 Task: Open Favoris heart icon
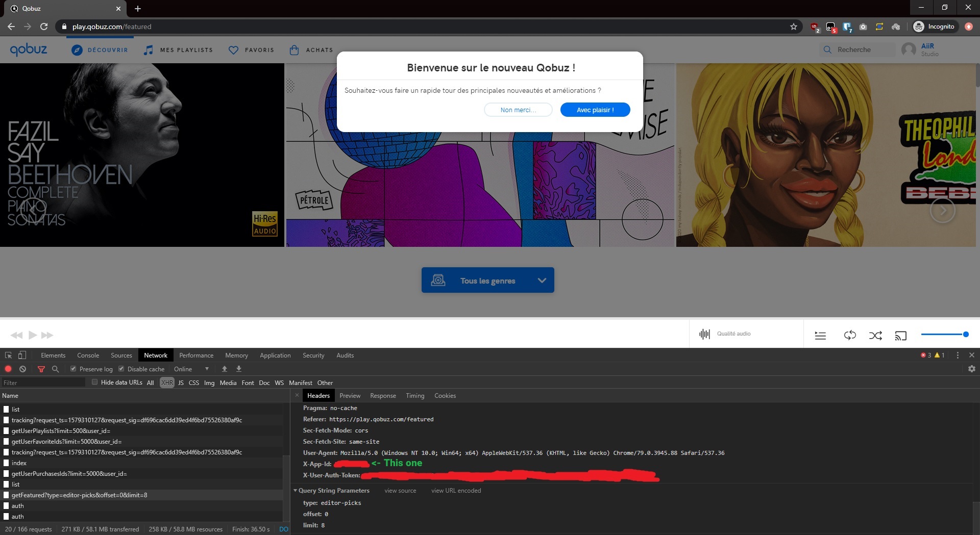[234, 49]
